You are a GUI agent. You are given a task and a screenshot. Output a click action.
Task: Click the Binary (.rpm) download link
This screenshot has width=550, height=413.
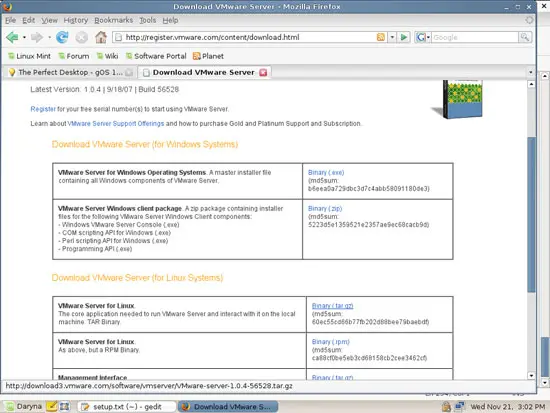(330, 342)
